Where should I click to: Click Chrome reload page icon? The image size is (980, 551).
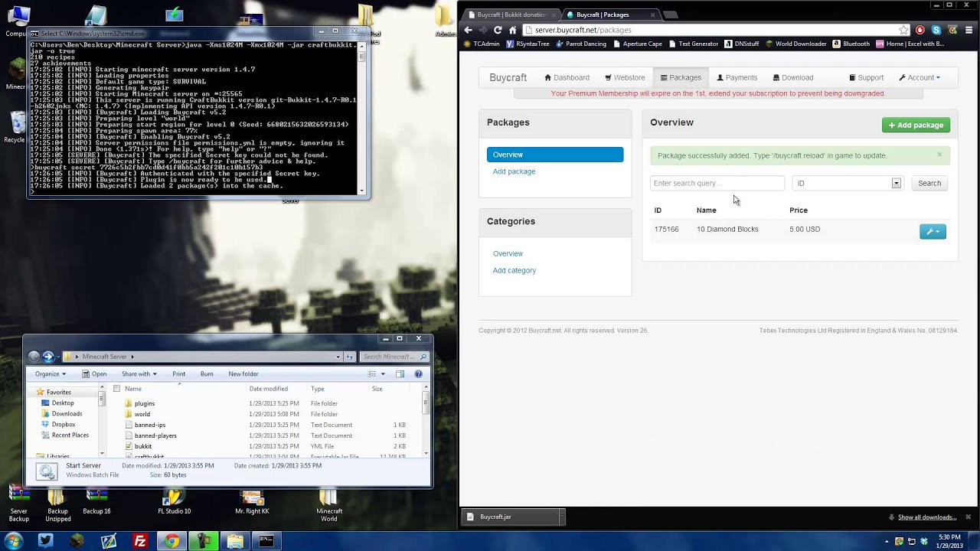[x=498, y=30]
